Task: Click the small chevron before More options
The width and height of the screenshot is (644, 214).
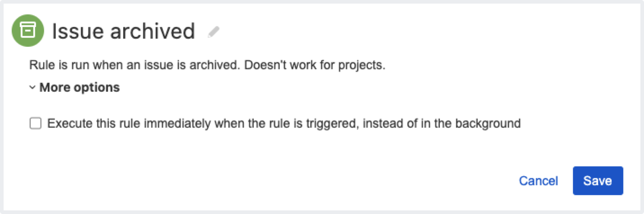Action: [32, 88]
